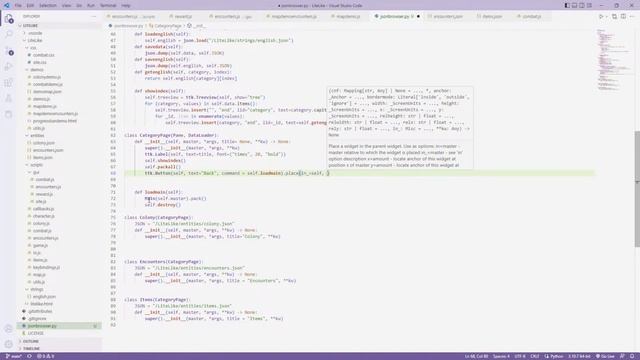640x360 pixels.
Task: Open the Accounts icon in activity bar
Action: pos(9,329)
